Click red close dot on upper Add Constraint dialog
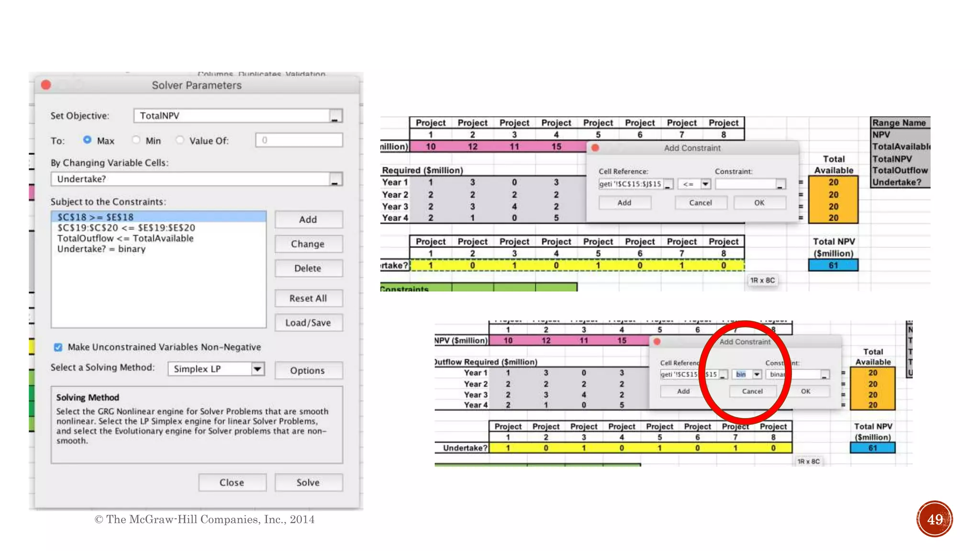This screenshot has height=551, width=980. click(595, 148)
